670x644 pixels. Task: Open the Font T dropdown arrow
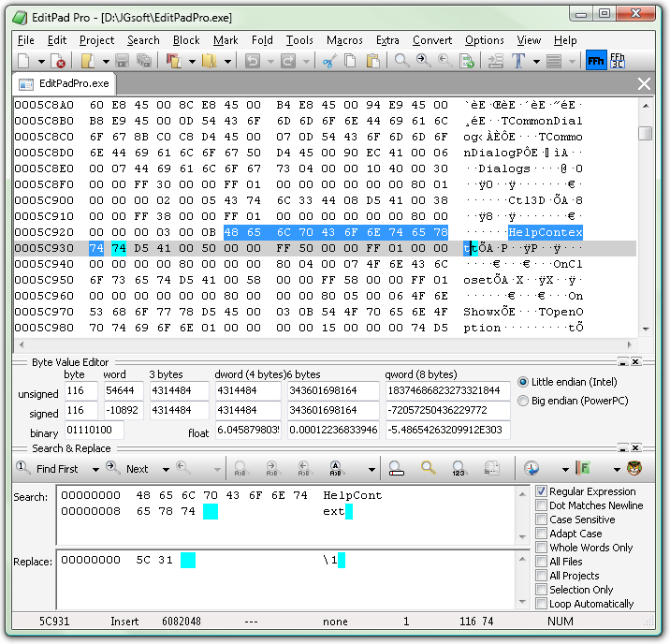pos(536,62)
